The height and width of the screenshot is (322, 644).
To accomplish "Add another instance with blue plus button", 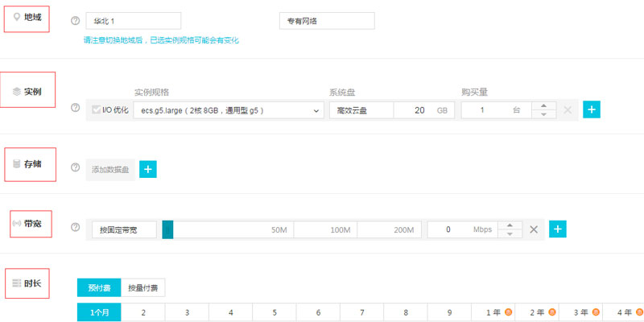I will 592,109.
